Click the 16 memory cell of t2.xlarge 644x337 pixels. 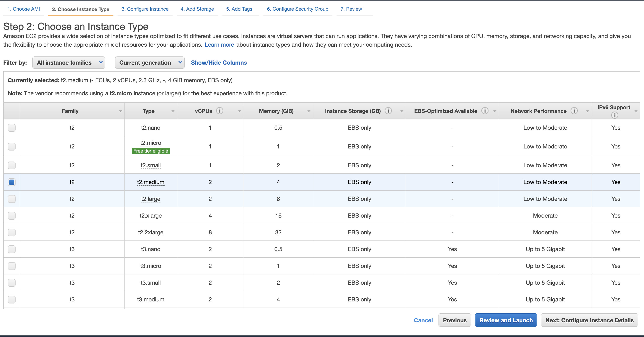[278, 216]
